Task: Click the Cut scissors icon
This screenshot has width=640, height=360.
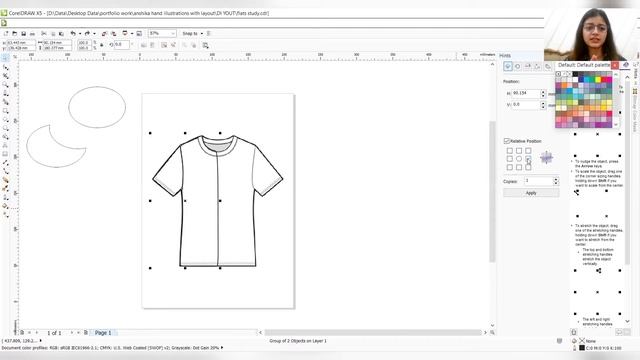Action: 44,33
